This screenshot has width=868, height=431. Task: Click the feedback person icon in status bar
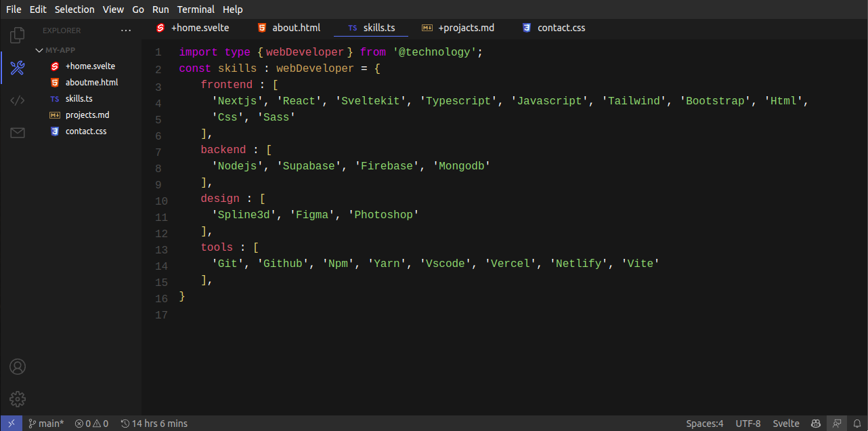(838, 424)
